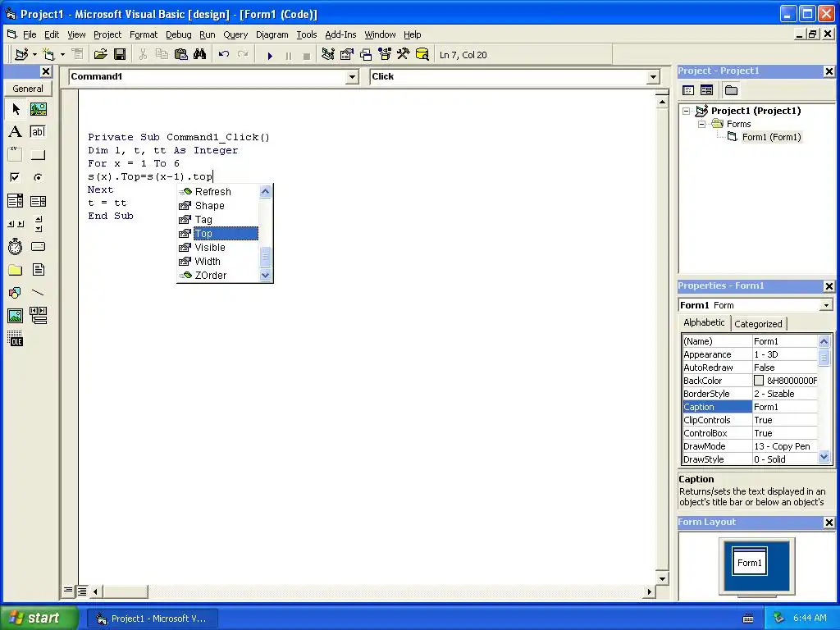The image size is (840, 630).
Task: Select the OLE control in the toolbox
Action: pos(16,339)
